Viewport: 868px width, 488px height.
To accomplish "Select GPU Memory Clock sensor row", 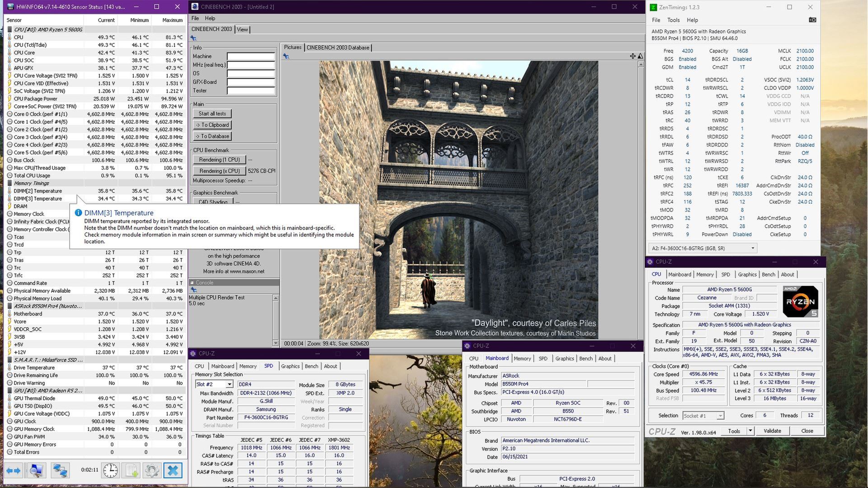I will 95,429.
